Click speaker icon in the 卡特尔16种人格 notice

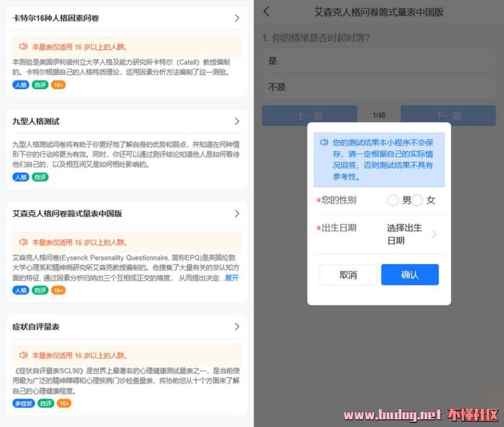click(x=23, y=46)
